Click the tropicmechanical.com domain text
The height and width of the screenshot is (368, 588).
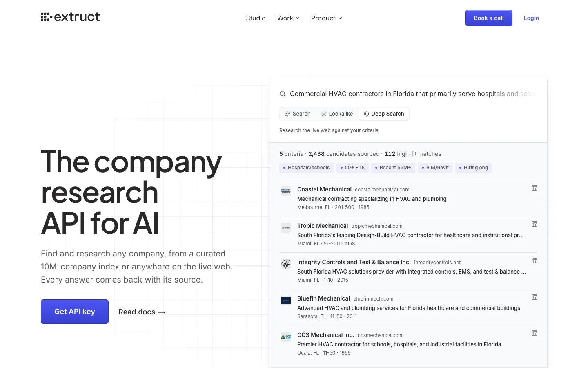377,226
